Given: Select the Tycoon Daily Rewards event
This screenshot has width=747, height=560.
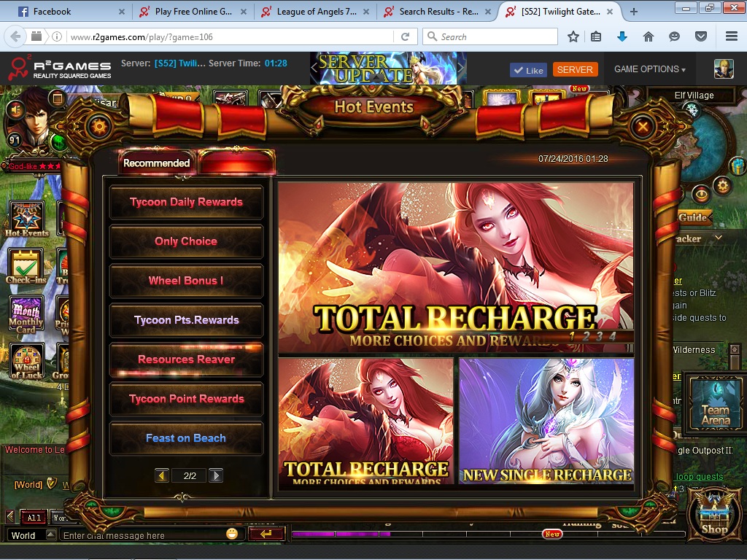Looking at the screenshot, I should pos(186,202).
